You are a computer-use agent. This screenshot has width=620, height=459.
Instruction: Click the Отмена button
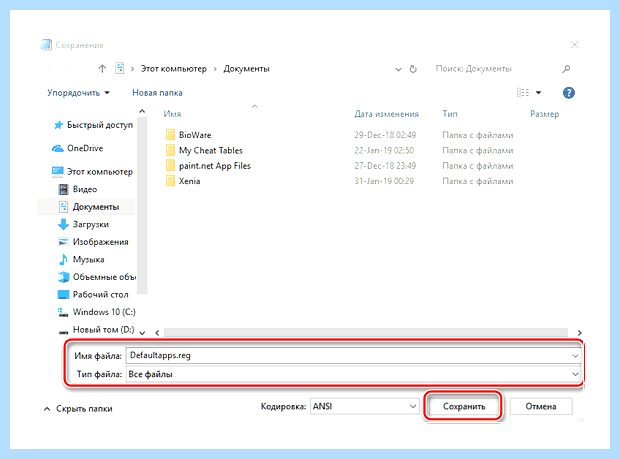click(541, 406)
